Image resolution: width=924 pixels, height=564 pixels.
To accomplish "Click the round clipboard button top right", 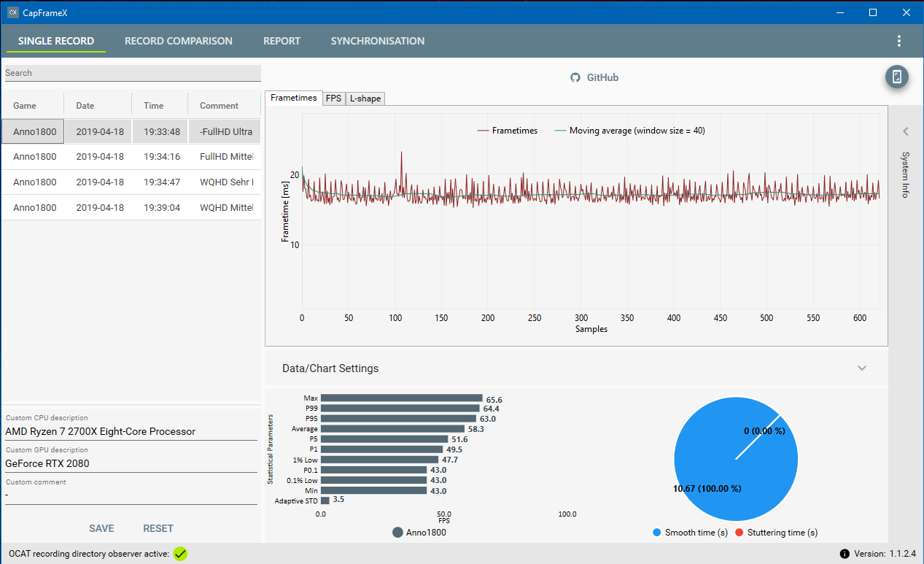I will (x=897, y=77).
